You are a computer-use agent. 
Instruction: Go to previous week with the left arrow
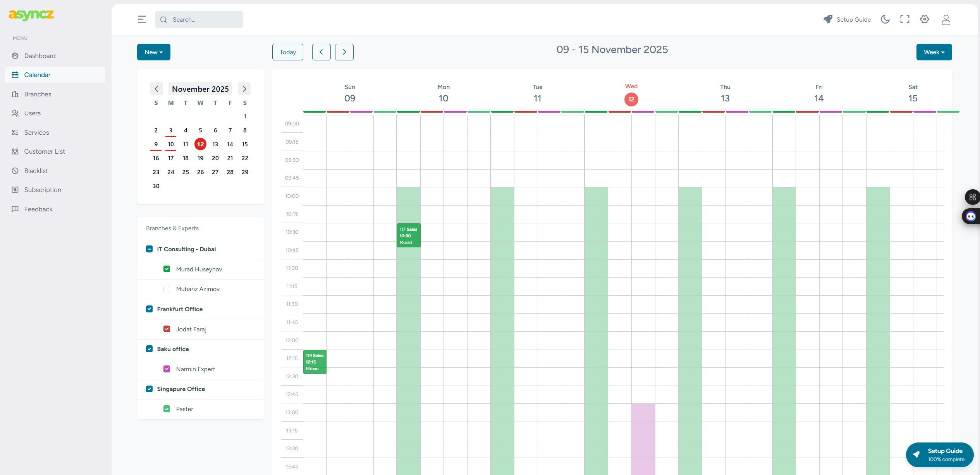[x=321, y=52]
